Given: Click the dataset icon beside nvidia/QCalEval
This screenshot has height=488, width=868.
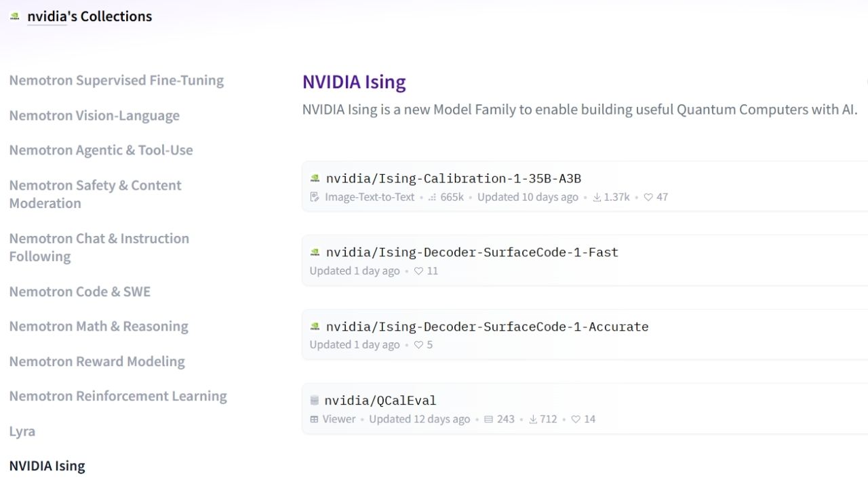Looking at the screenshot, I should [315, 401].
